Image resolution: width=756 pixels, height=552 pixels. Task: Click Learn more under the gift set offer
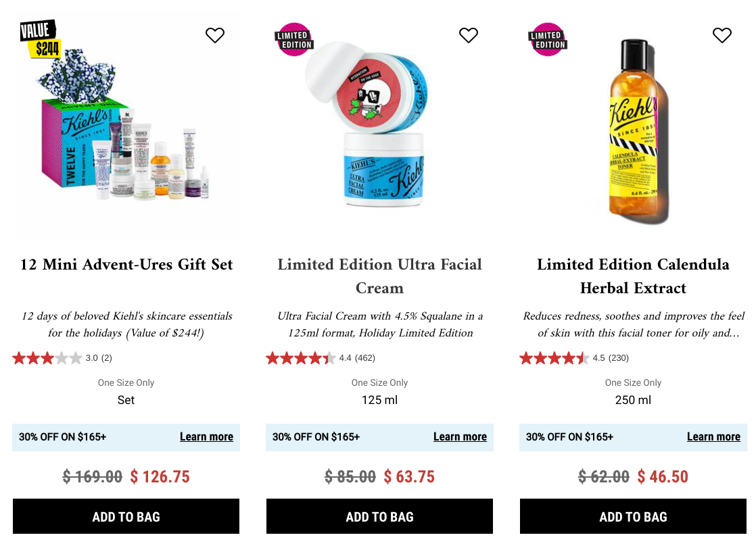(x=206, y=437)
